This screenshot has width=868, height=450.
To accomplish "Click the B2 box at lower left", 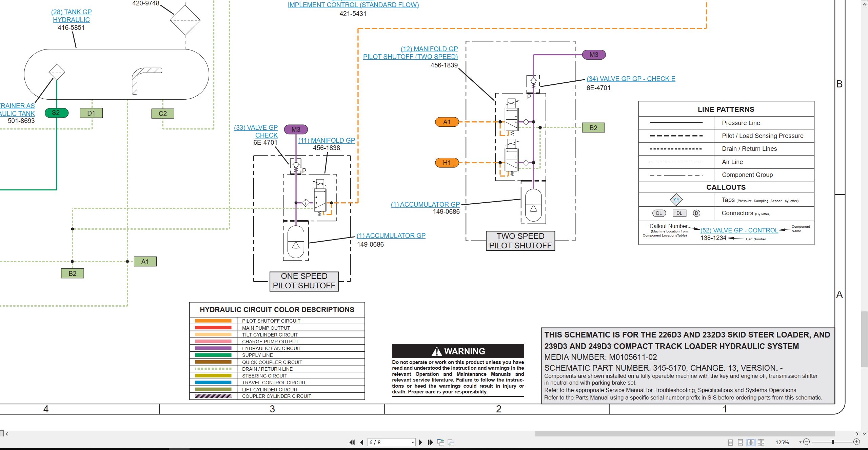I will click(73, 273).
